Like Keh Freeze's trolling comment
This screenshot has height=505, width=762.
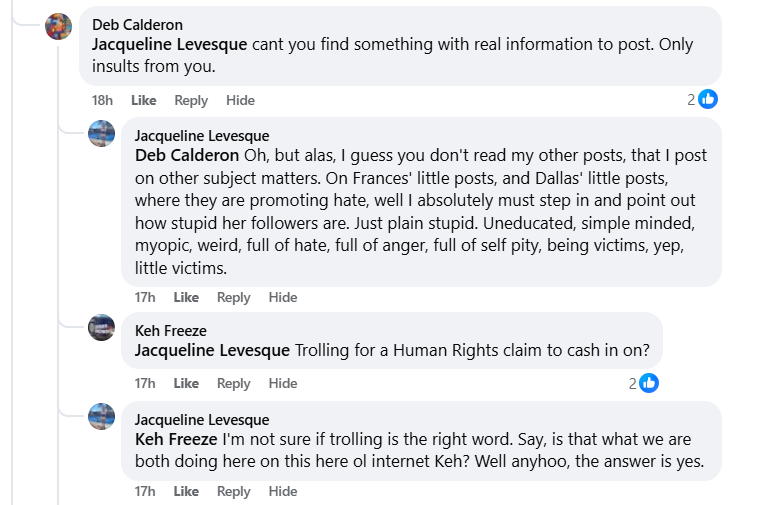click(x=186, y=383)
